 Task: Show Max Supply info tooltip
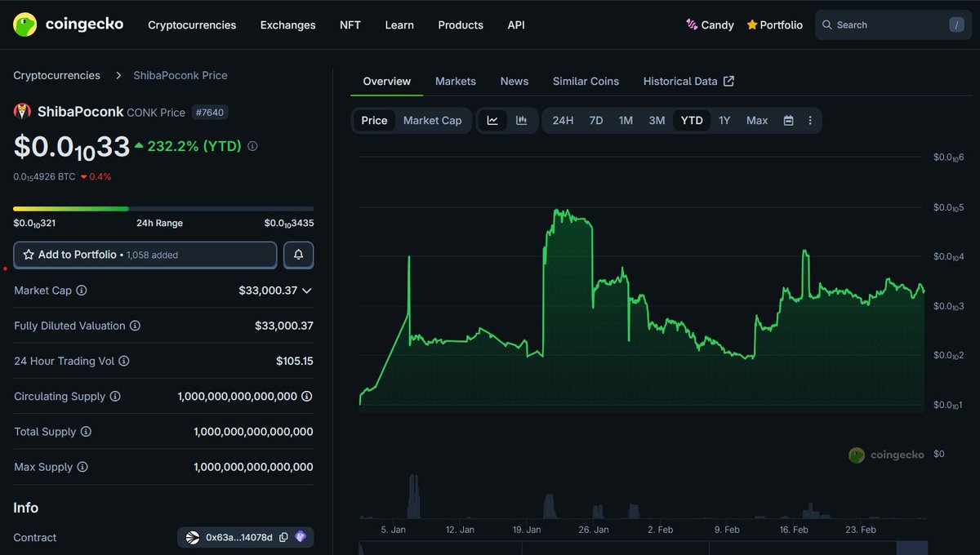[82, 467]
